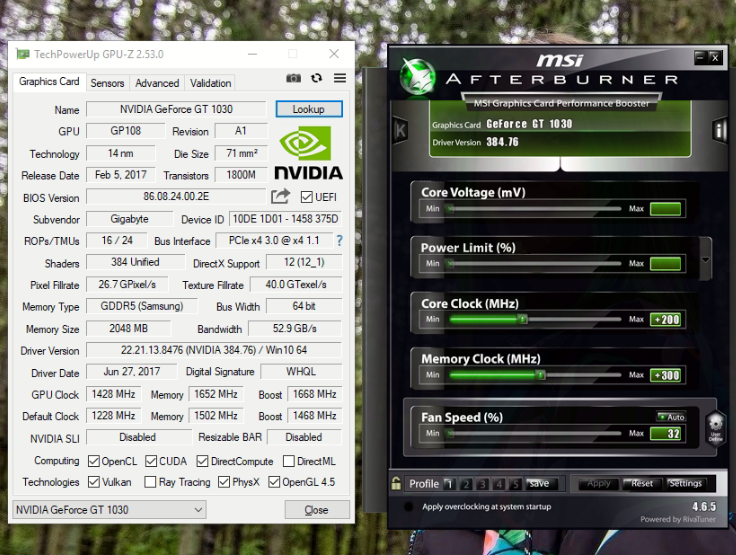Minimize the MSI Afterburner window
Viewport: 736px width, 555px height.
tap(700, 58)
